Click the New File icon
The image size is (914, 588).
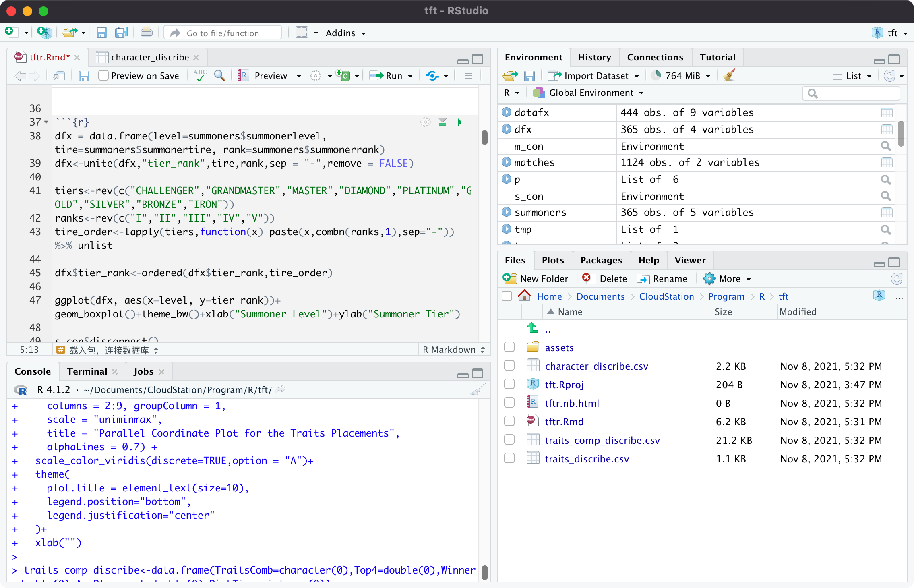[10, 32]
